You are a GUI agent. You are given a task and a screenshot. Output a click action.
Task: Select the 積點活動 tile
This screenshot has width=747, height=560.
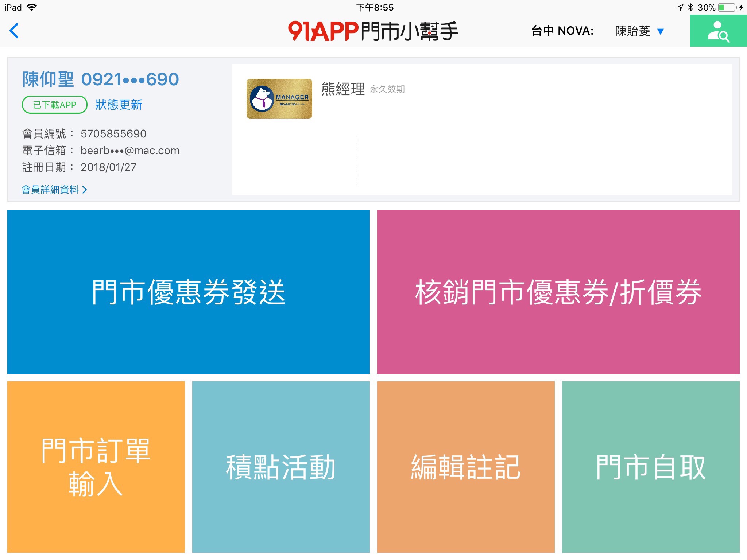click(281, 467)
